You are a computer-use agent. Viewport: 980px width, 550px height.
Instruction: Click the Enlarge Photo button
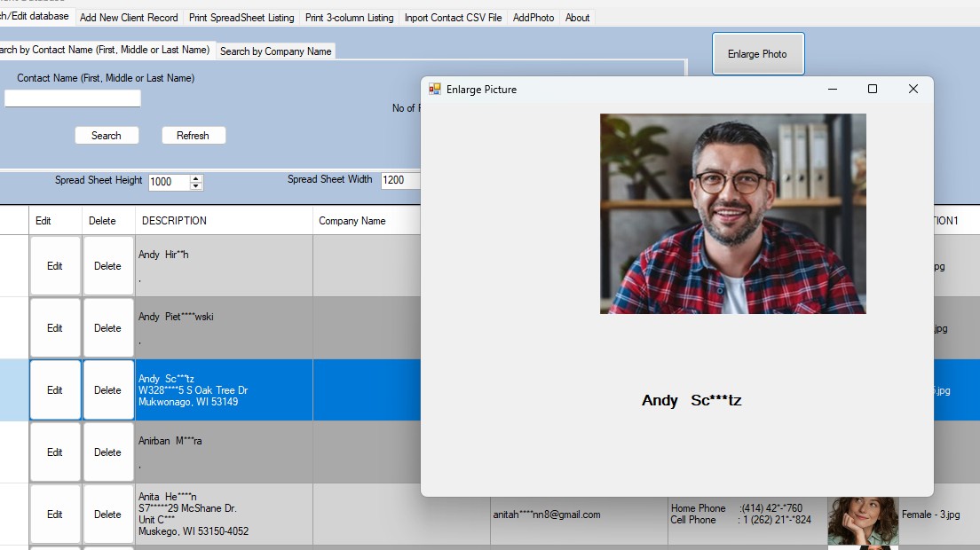point(758,54)
